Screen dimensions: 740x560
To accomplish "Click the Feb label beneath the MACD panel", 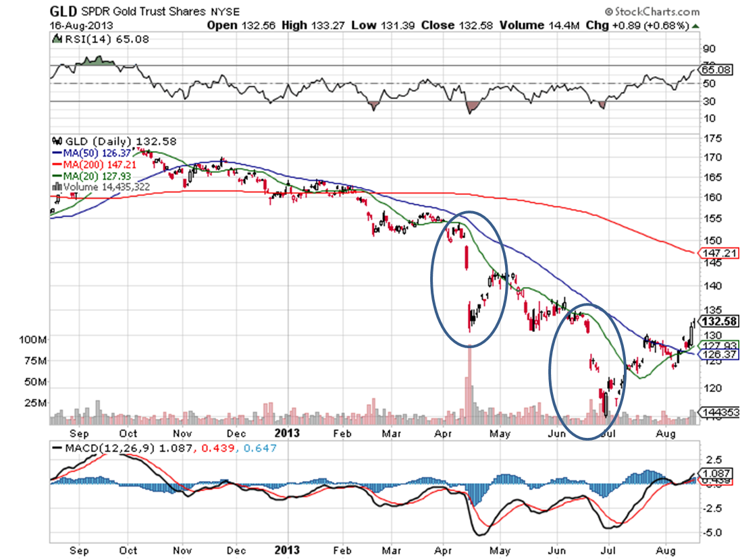I will click(342, 550).
